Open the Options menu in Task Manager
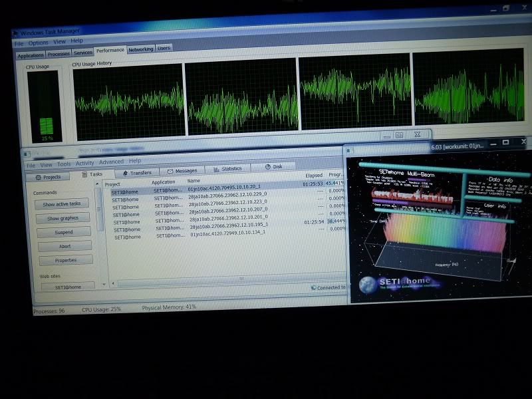The height and width of the screenshot is (399, 532). pyautogui.click(x=38, y=43)
